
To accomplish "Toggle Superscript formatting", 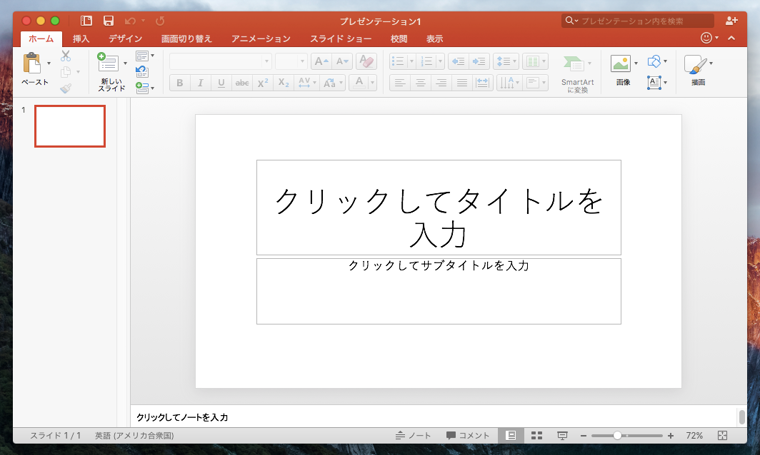I will (263, 83).
